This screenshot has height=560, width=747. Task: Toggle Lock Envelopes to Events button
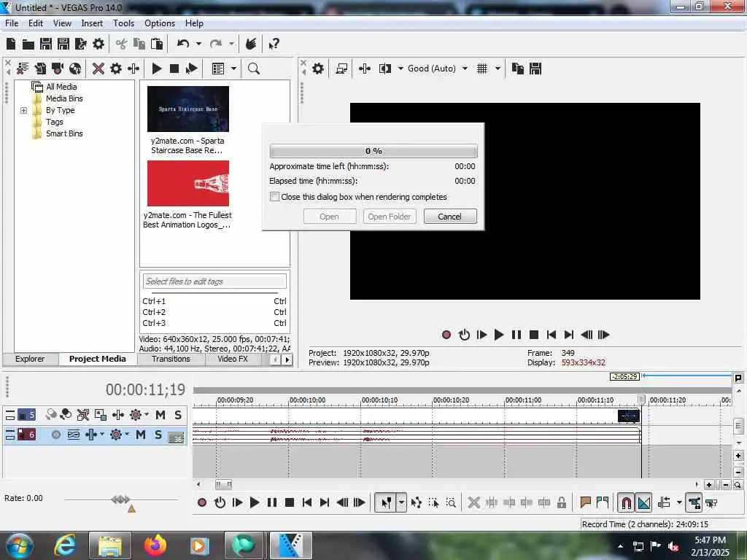[694, 502]
